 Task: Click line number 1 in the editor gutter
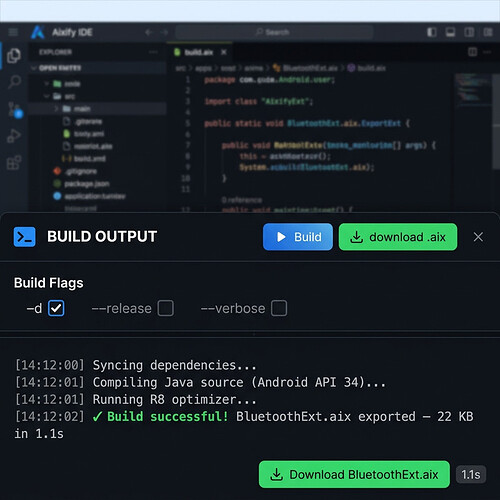(x=188, y=80)
